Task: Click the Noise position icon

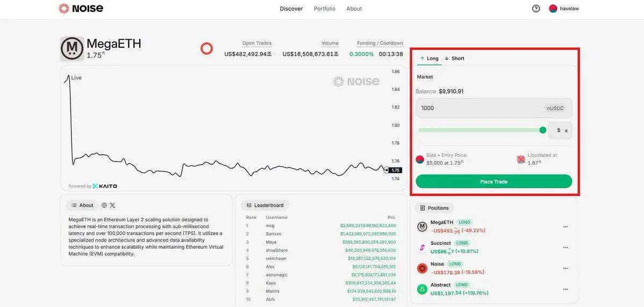Action: click(422, 268)
